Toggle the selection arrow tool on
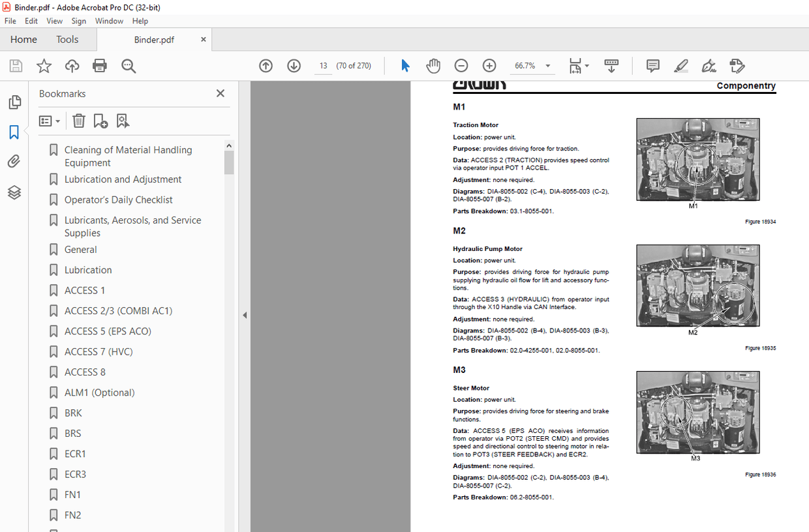The image size is (809, 532). pos(405,65)
